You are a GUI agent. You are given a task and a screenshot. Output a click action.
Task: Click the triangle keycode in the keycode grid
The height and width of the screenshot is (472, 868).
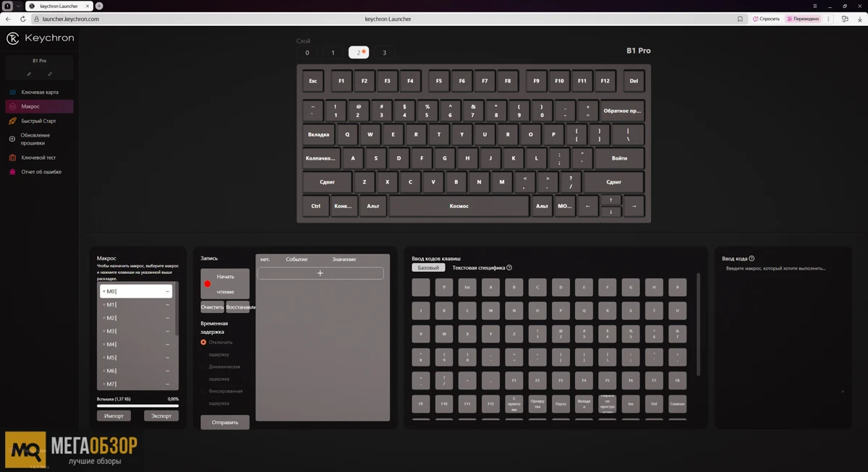click(444, 287)
